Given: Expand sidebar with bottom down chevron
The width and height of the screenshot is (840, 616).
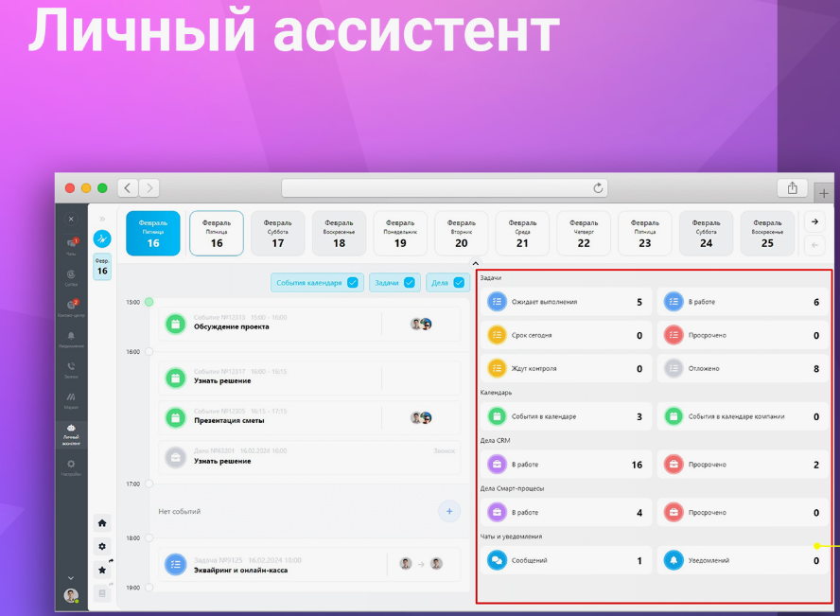Looking at the screenshot, I should [x=71, y=577].
